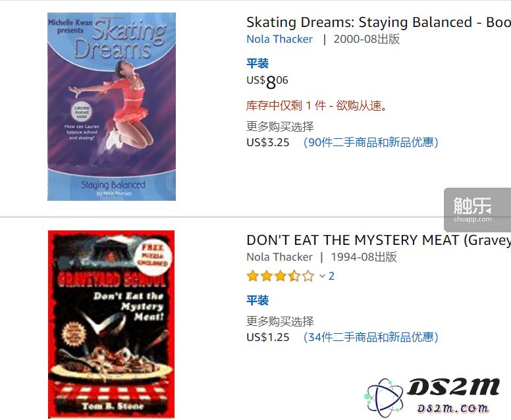511x420 pixels.
Task: Click the US$3.25 used price
Action: 268,142
